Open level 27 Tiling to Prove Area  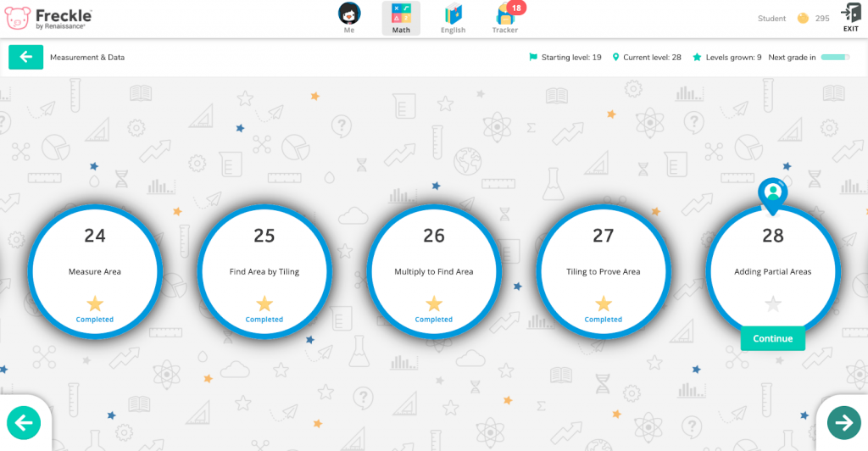click(603, 272)
